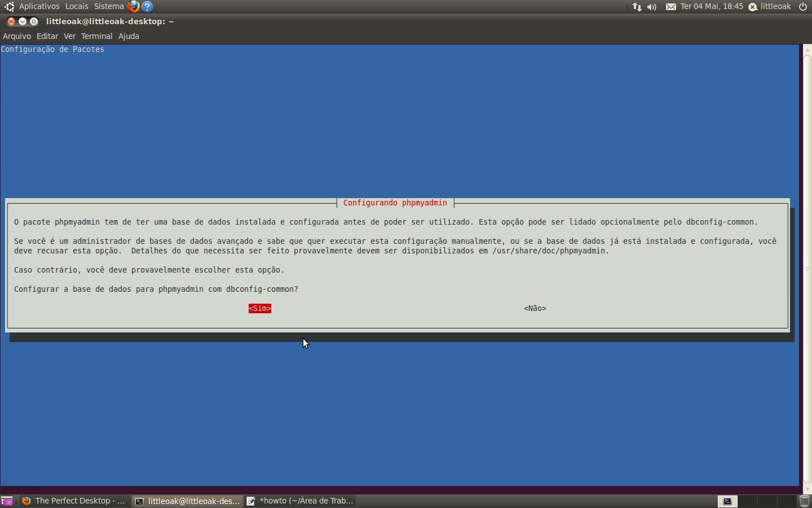
Task: Maximize the terminal window
Action: [x=34, y=21]
